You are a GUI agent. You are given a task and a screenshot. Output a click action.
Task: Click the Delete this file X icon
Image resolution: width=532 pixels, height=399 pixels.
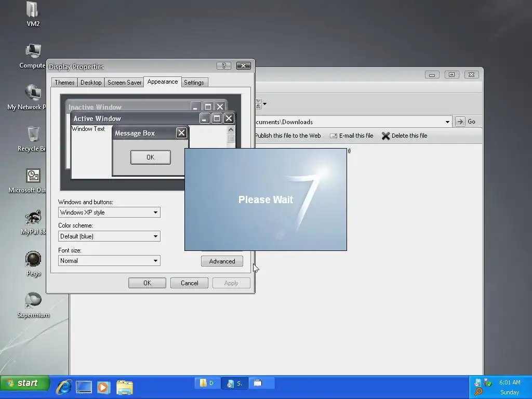[385, 136]
